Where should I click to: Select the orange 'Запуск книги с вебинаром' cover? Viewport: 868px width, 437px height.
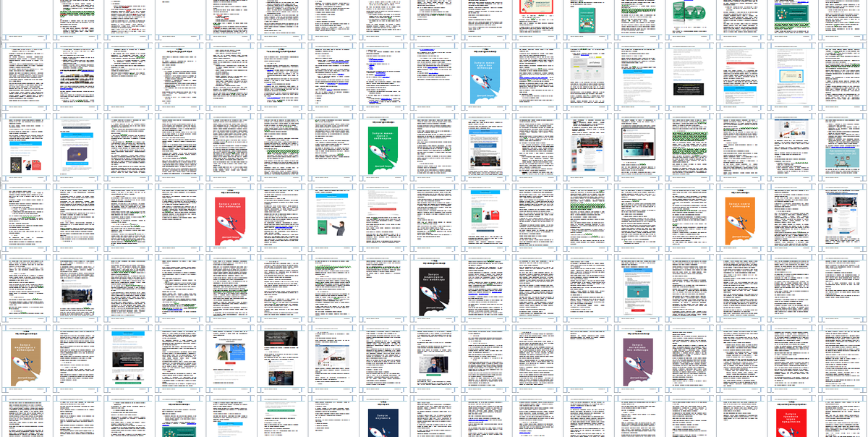739,216
